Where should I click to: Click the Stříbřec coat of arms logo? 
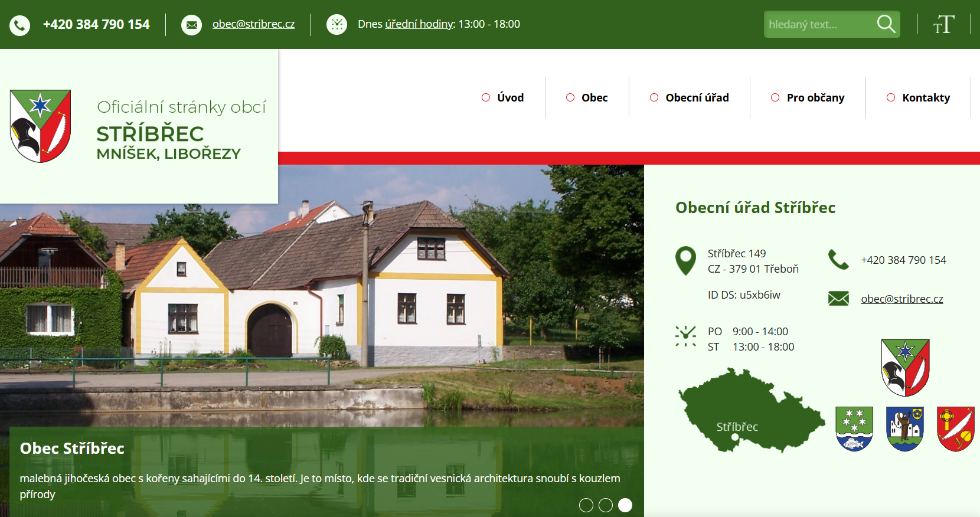point(40,126)
